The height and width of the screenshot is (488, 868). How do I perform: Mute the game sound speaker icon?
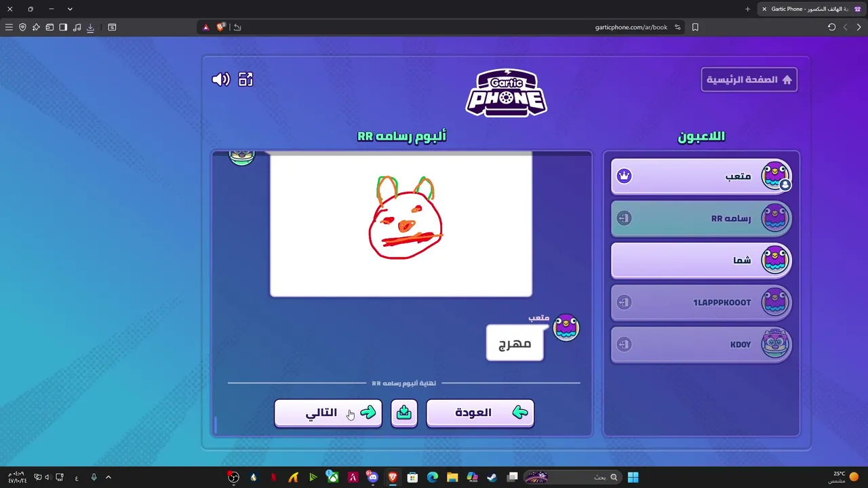(221, 79)
